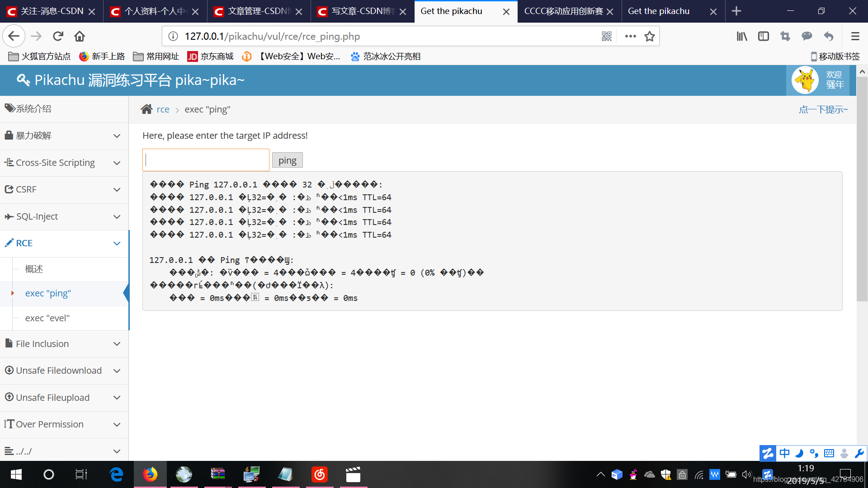Bookmark this page with star icon

[650, 36]
